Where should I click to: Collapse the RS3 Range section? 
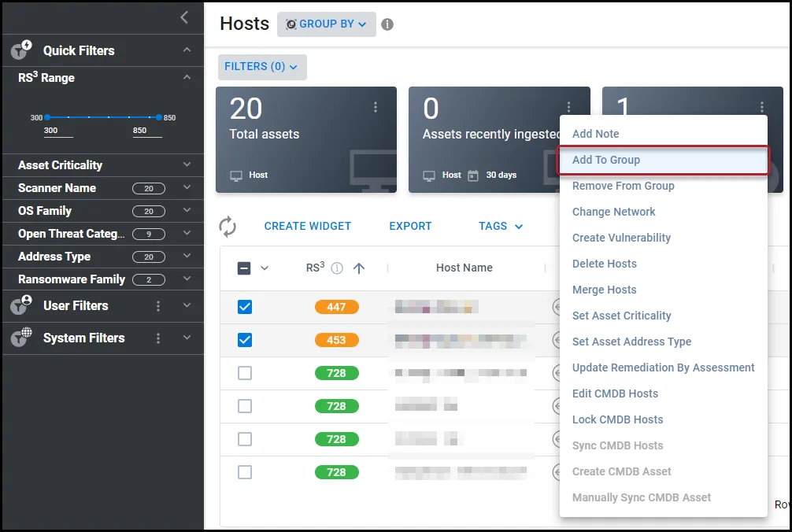coord(187,77)
